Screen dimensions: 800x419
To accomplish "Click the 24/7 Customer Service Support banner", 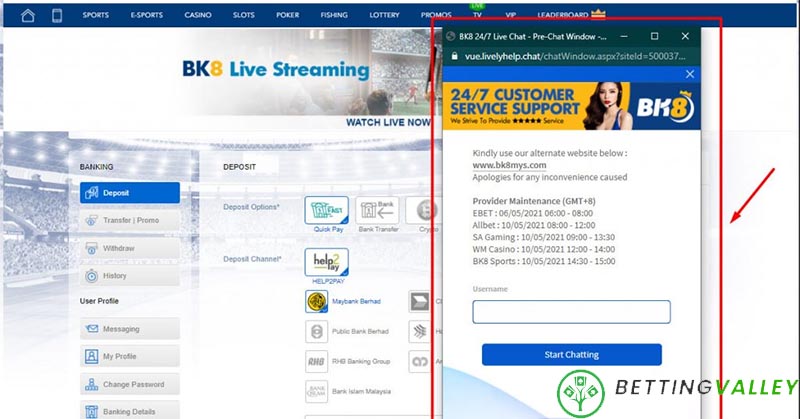I will pyautogui.click(x=571, y=106).
